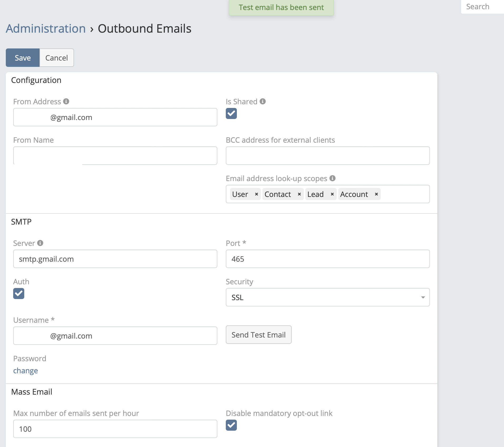504x447 pixels.
Task: Remove the Account scope tag
Action: (x=376, y=194)
